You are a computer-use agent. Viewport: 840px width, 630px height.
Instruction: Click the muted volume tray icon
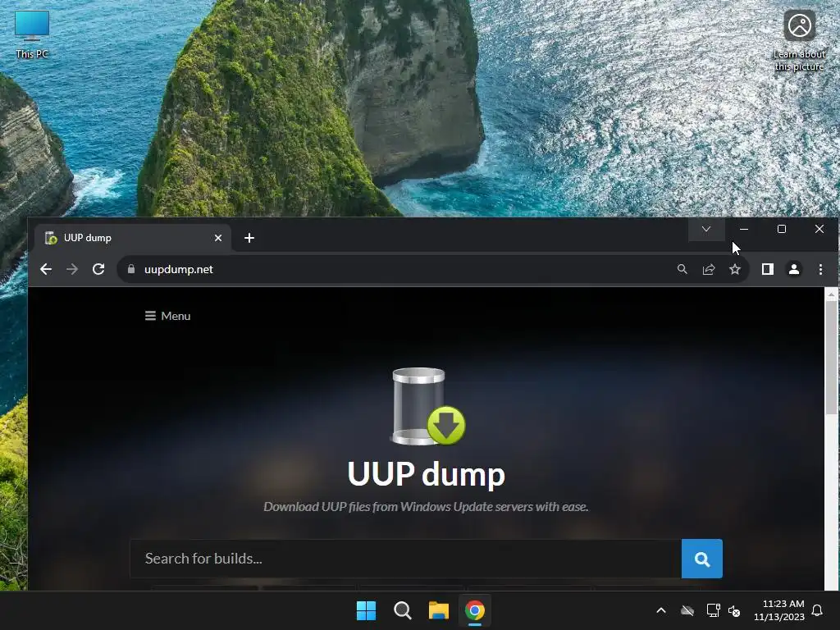[x=734, y=610]
